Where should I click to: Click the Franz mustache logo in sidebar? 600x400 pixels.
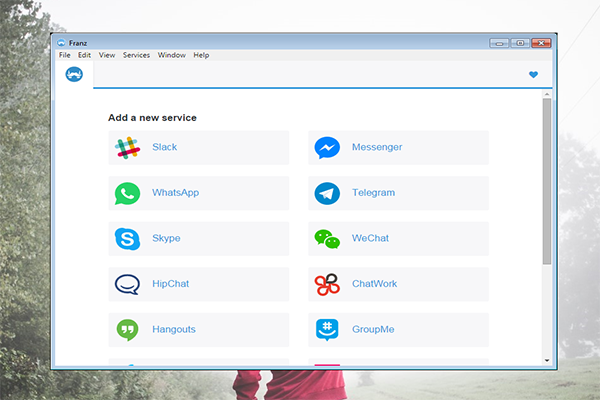point(74,74)
